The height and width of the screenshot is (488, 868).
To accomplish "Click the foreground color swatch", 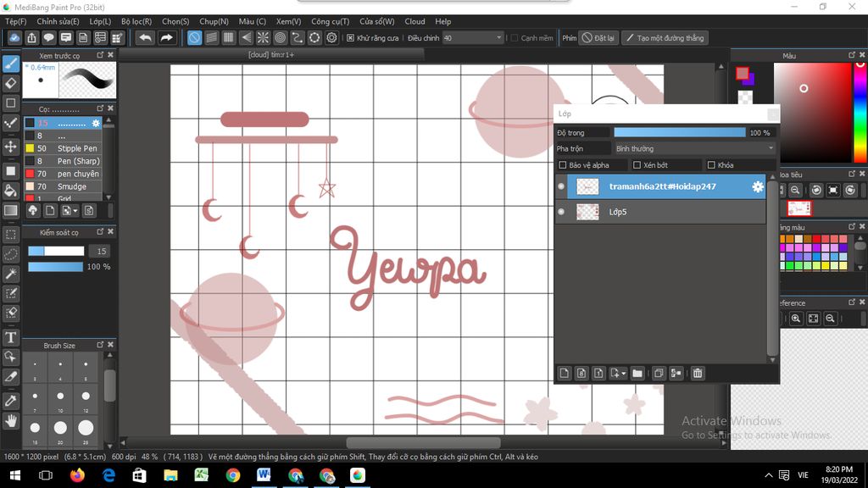I will click(x=743, y=73).
